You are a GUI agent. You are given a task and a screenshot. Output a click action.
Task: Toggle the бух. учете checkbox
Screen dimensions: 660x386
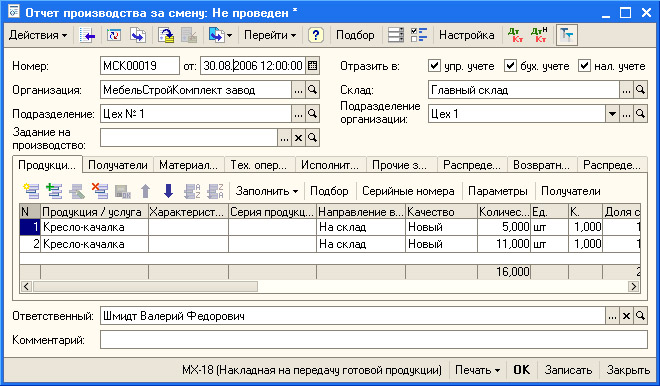click(x=510, y=66)
